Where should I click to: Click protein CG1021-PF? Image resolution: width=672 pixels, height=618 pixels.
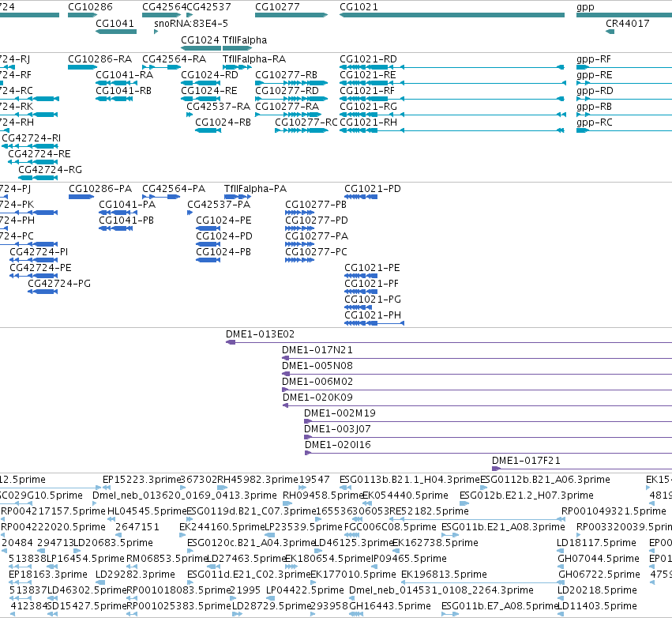click(x=372, y=284)
